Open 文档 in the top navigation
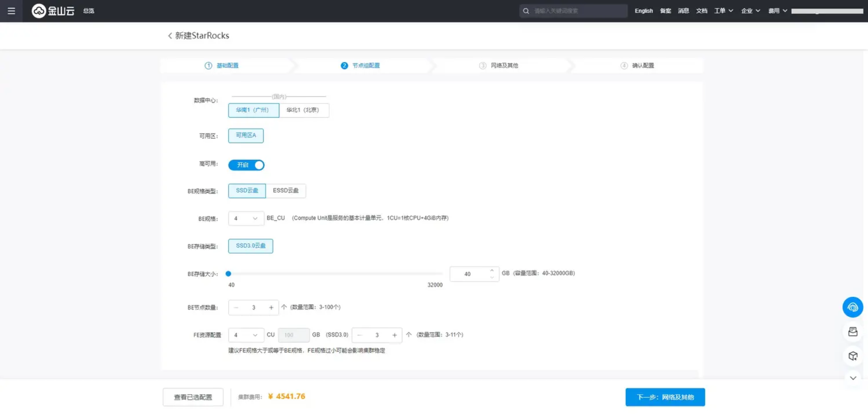Screen dimensions: 868x414 [x=701, y=11]
